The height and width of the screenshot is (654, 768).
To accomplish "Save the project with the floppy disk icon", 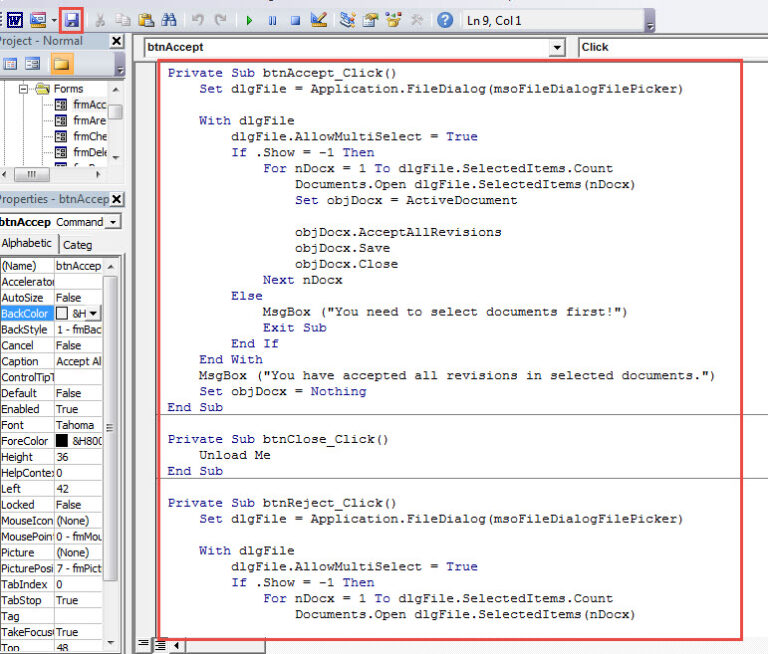I will pos(72,21).
